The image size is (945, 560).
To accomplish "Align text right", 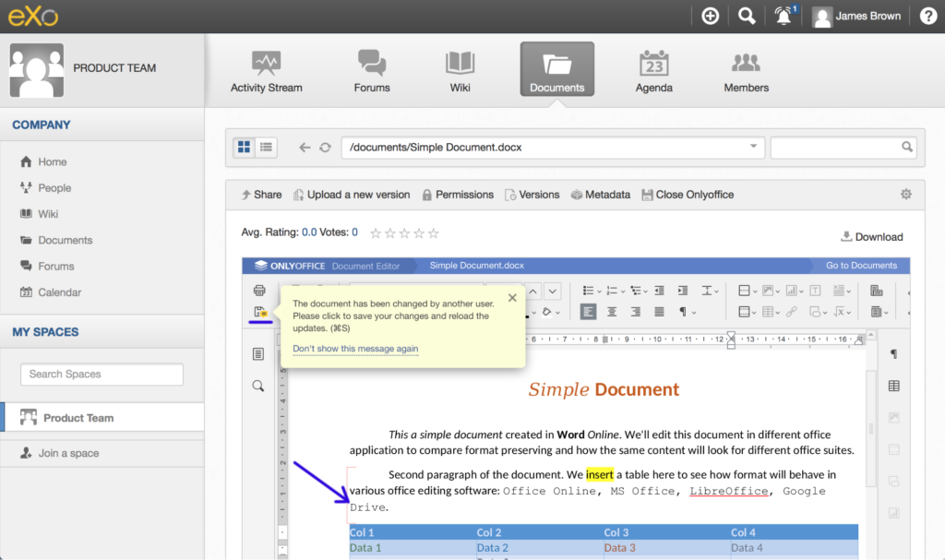I will pos(635,312).
